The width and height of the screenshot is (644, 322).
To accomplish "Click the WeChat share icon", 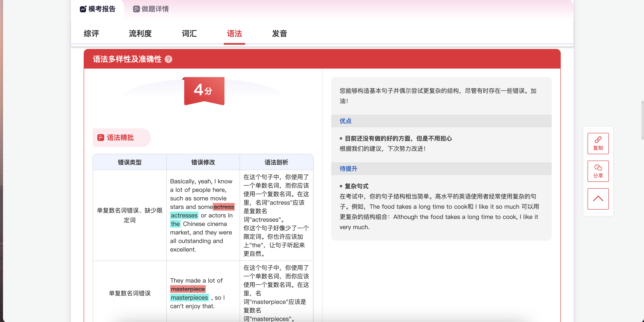I will coord(598,167).
